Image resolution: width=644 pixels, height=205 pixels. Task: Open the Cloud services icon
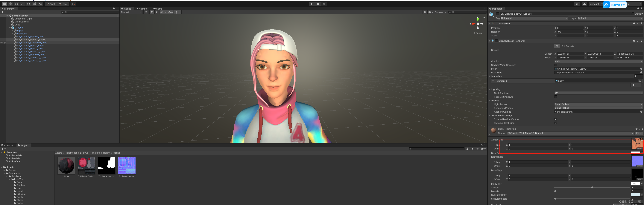(584, 4)
